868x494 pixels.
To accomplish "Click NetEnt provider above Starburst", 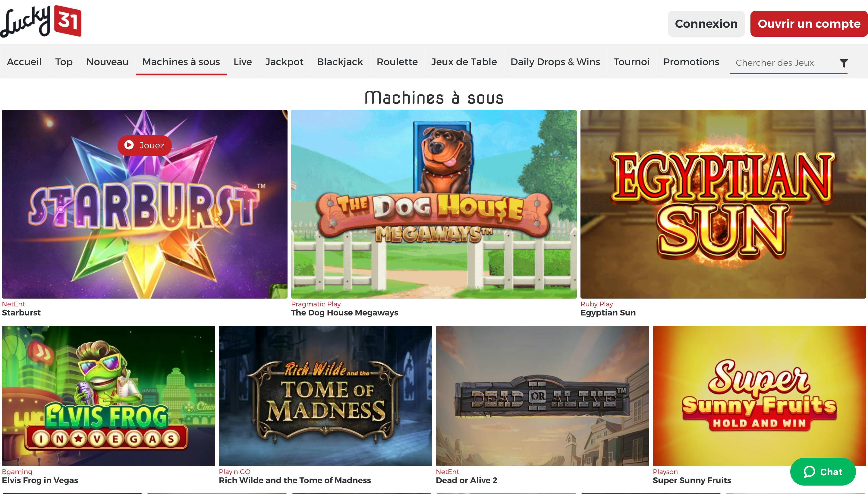I will (14, 304).
